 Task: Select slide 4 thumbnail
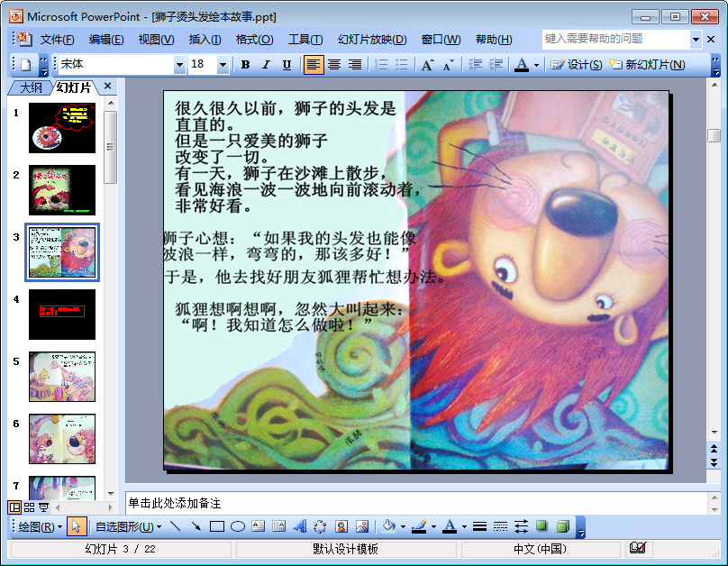62,315
